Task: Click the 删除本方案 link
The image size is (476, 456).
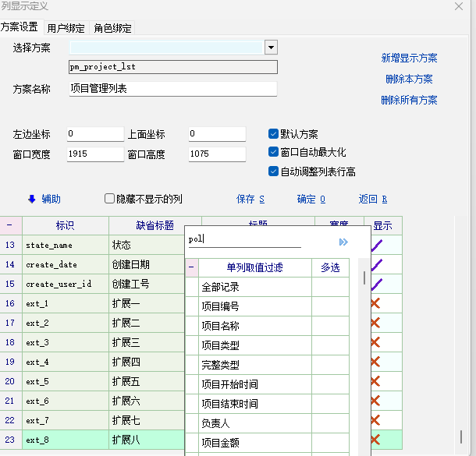Action: [409, 80]
